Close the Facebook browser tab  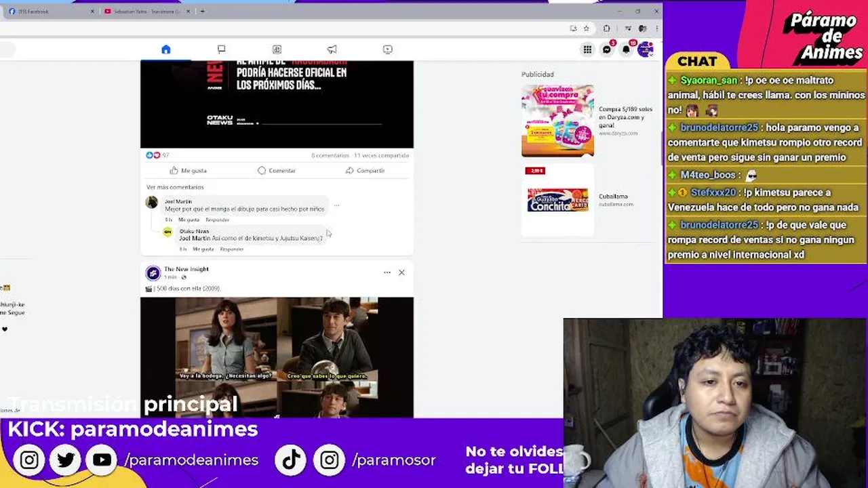pyautogui.click(x=93, y=12)
